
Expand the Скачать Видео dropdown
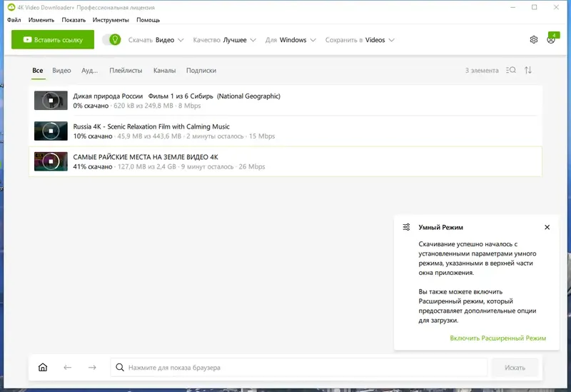[x=156, y=40]
